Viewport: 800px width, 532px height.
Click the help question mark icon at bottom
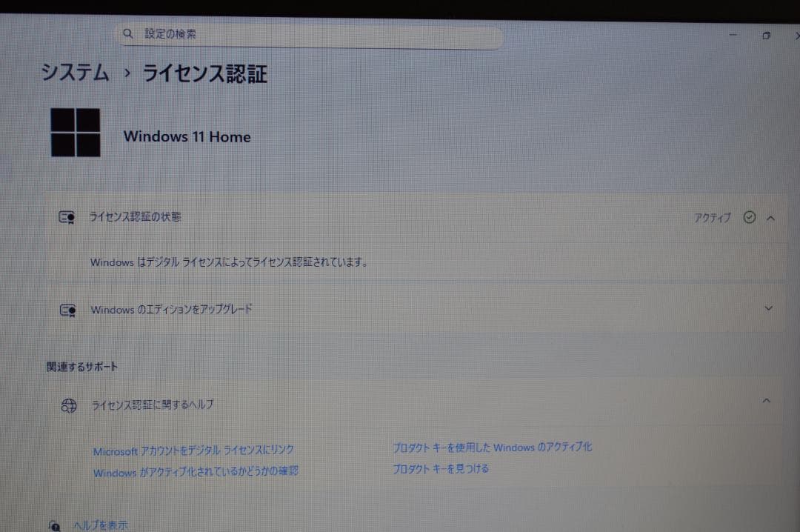coord(54,525)
